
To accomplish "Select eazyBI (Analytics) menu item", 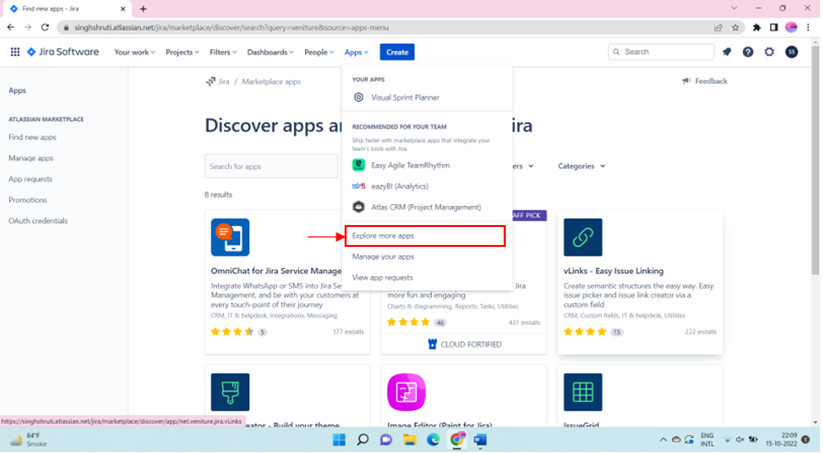I will pyautogui.click(x=427, y=186).
